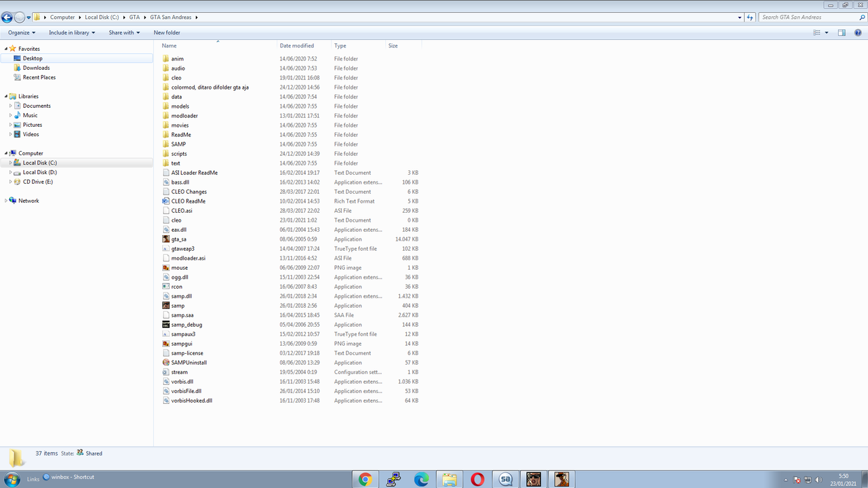Click the taskbar clock showing 5:50

tap(843, 480)
